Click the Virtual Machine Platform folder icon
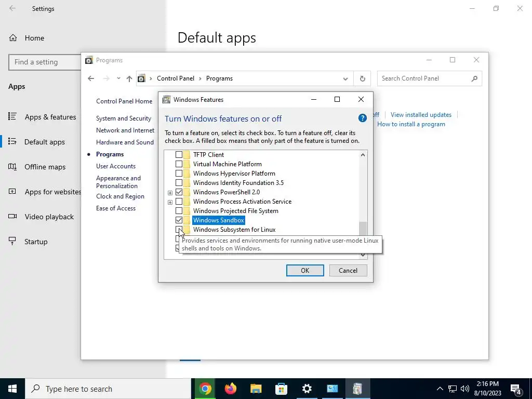This screenshot has height=399, width=532. coord(187,164)
